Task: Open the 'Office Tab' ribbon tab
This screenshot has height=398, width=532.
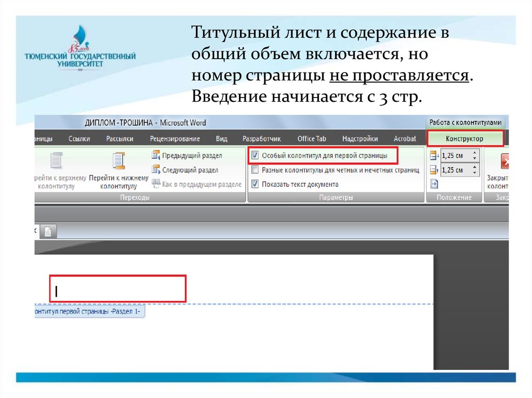Action: click(x=311, y=139)
